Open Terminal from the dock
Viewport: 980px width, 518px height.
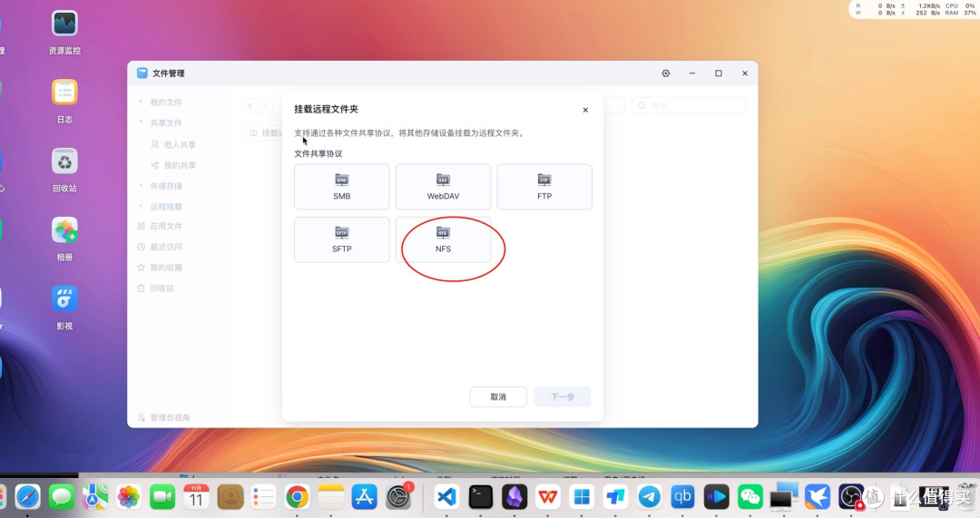pyautogui.click(x=481, y=497)
